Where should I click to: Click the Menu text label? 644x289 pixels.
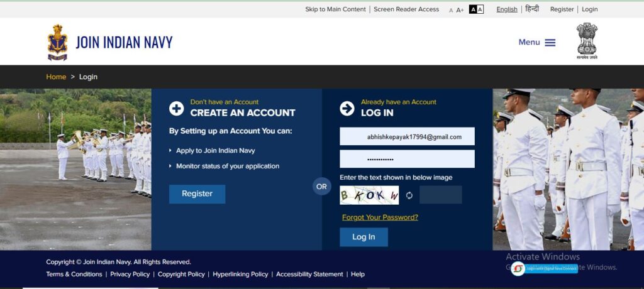tap(529, 42)
